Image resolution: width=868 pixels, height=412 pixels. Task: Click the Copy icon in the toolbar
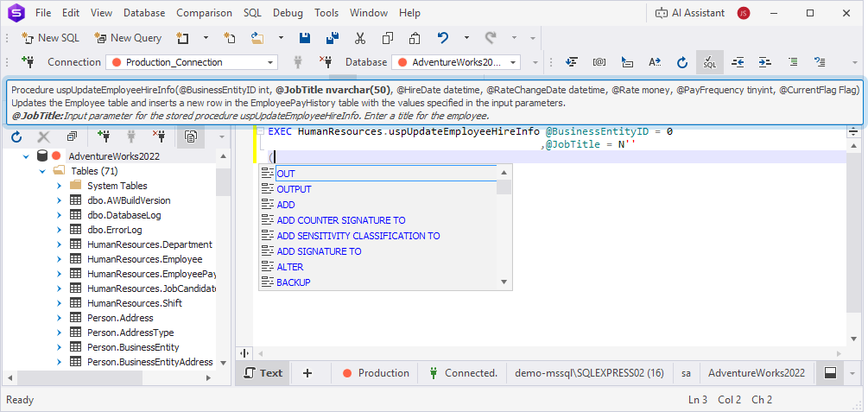[388, 38]
